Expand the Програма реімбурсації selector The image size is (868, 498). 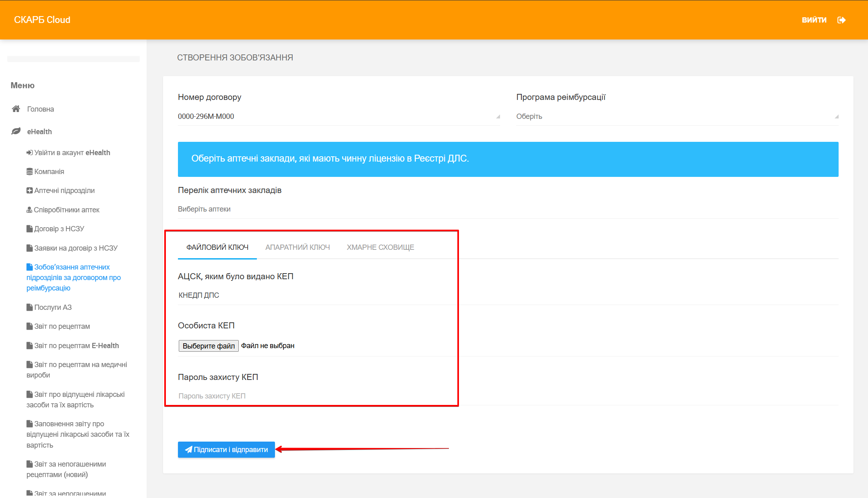(677, 116)
